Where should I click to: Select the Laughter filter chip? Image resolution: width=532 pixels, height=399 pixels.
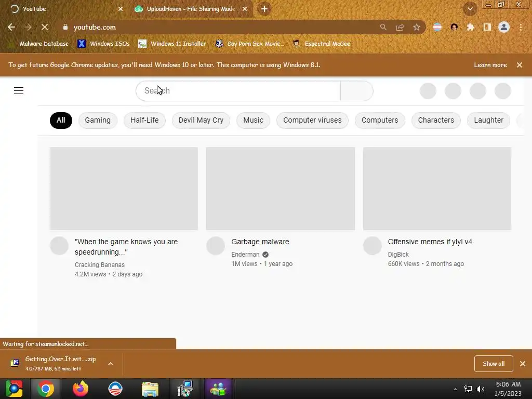[x=488, y=121]
